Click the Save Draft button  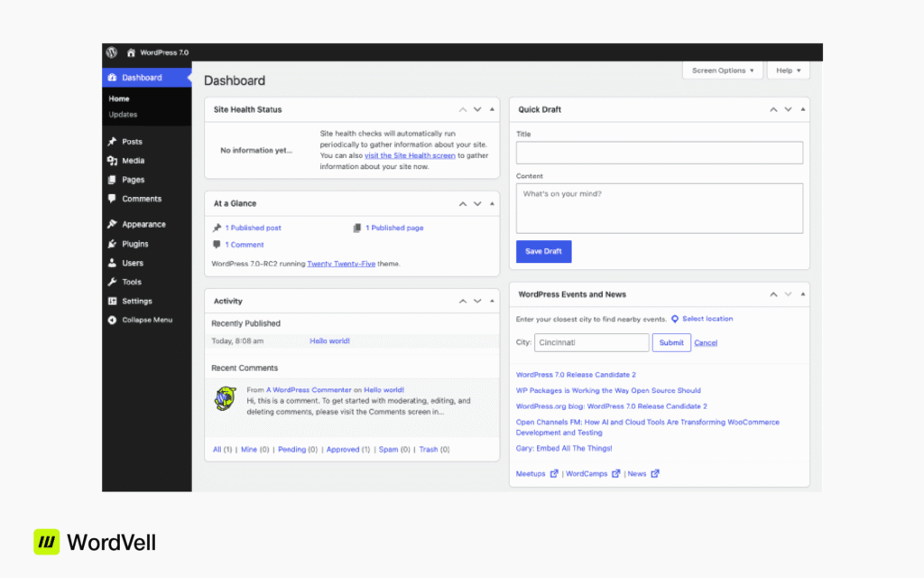tap(543, 251)
